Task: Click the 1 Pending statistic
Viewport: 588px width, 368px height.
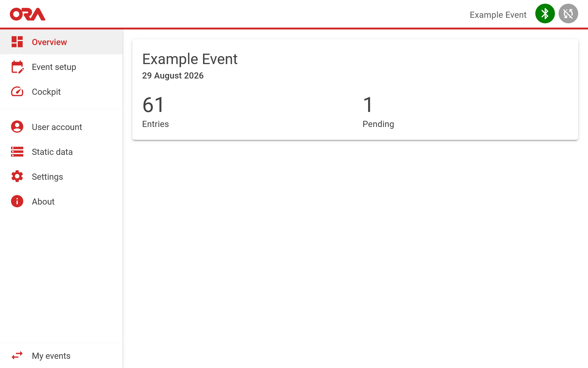Action: (x=378, y=112)
